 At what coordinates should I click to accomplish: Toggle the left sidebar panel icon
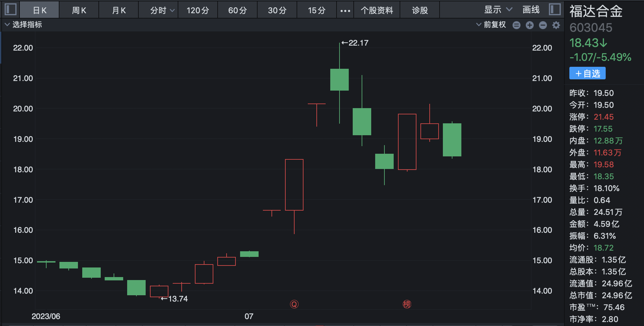tap(11, 9)
